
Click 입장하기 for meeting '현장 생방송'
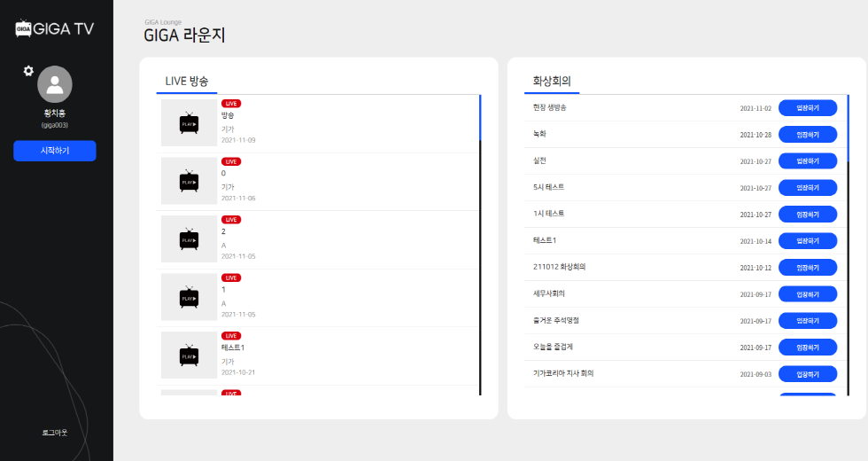pyautogui.click(x=808, y=108)
